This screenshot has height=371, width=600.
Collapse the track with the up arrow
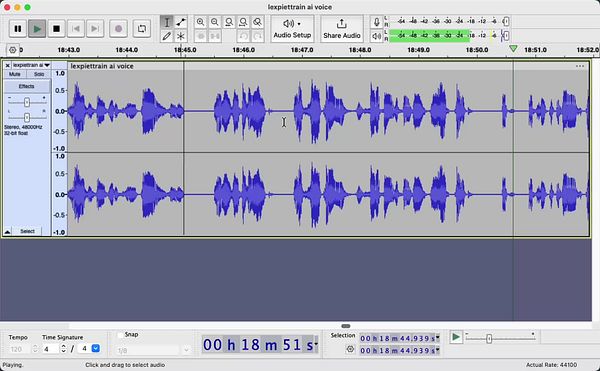tap(7, 231)
